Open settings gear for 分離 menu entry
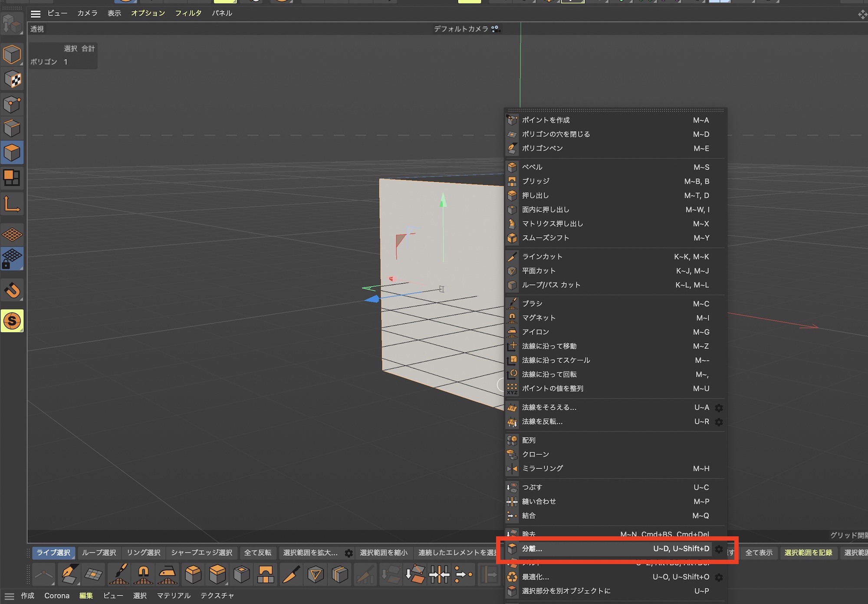Screen dimensions: 868x604 point(719,549)
